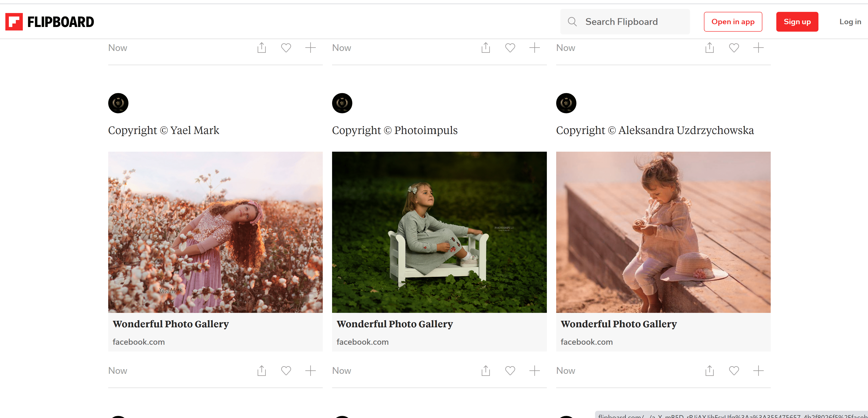Like the Yael Mark photo post

point(286,371)
